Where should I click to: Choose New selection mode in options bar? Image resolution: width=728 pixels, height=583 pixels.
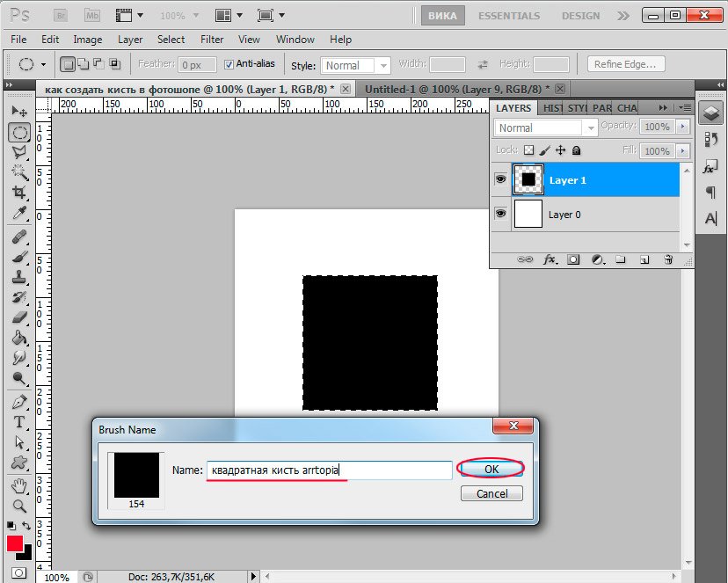[68, 64]
